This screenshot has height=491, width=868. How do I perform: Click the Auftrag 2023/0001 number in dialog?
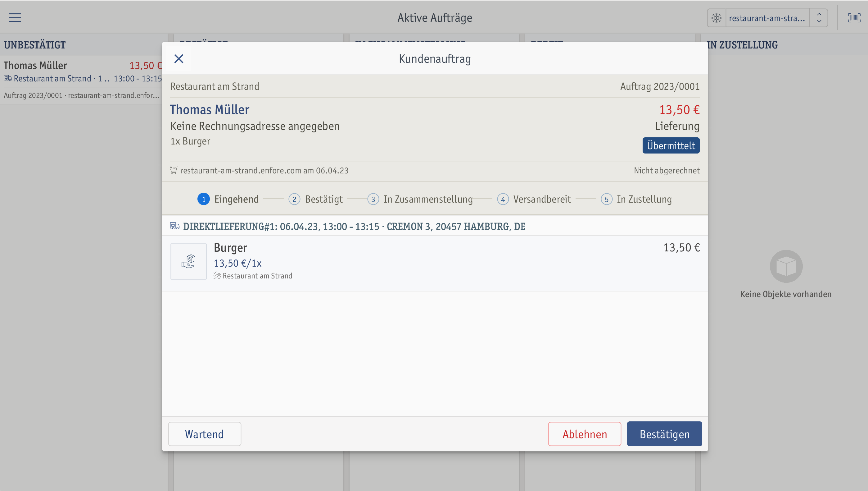(x=660, y=86)
